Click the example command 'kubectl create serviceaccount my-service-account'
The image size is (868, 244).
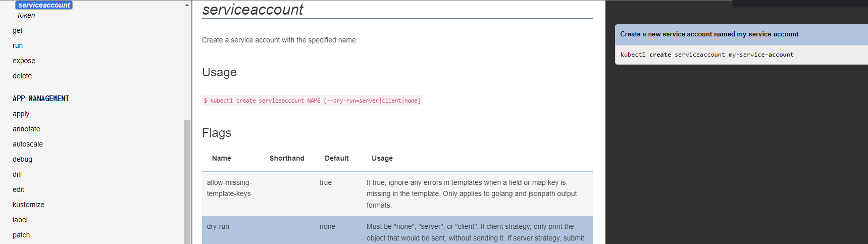(707, 55)
